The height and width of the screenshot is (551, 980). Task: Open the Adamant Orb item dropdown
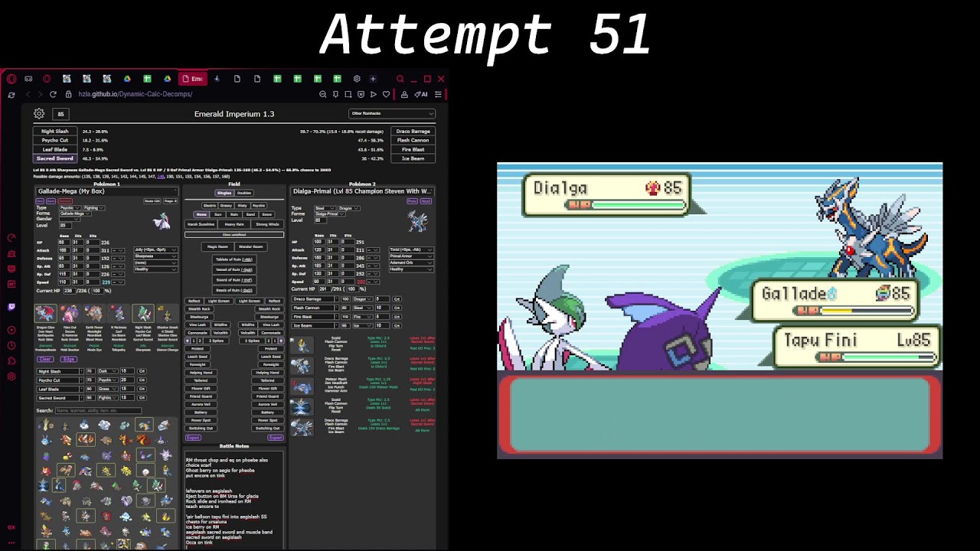pyautogui.click(x=411, y=263)
